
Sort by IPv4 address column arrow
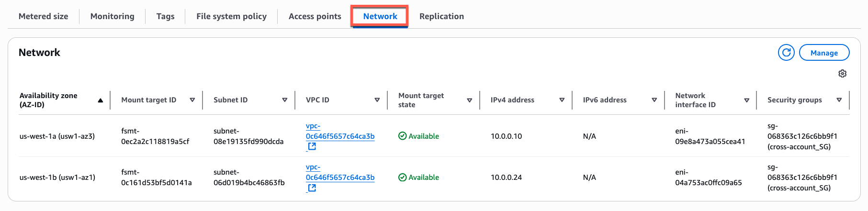click(x=562, y=100)
